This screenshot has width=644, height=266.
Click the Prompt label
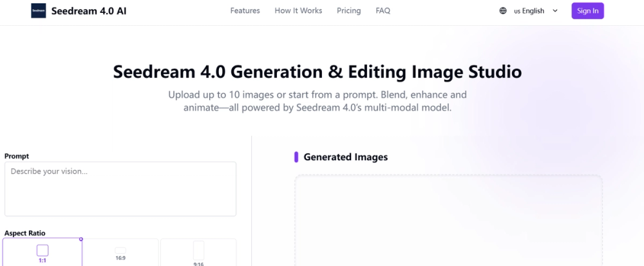pos(17,156)
